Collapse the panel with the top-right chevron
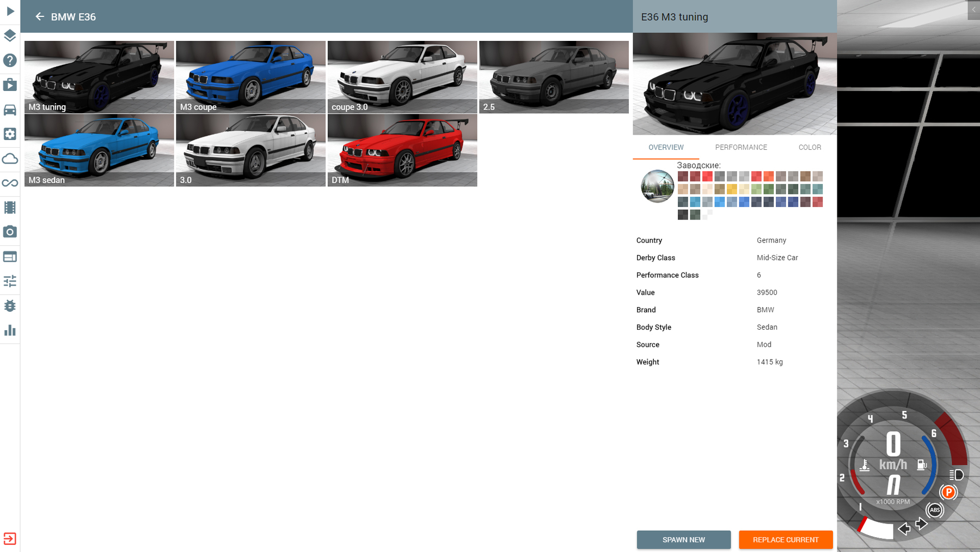The width and height of the screenshot is (980, 552). (x=973, y=10)
